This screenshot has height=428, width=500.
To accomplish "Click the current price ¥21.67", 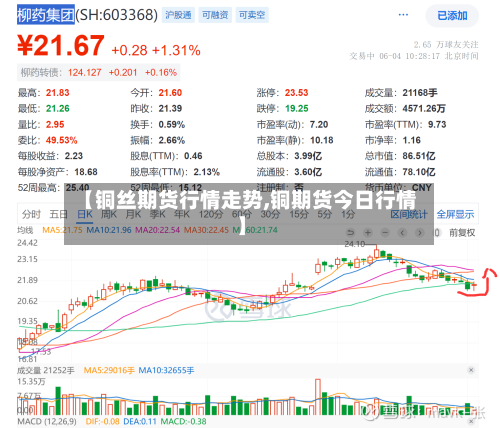I will pyautogui.click(x=61, y=46).
